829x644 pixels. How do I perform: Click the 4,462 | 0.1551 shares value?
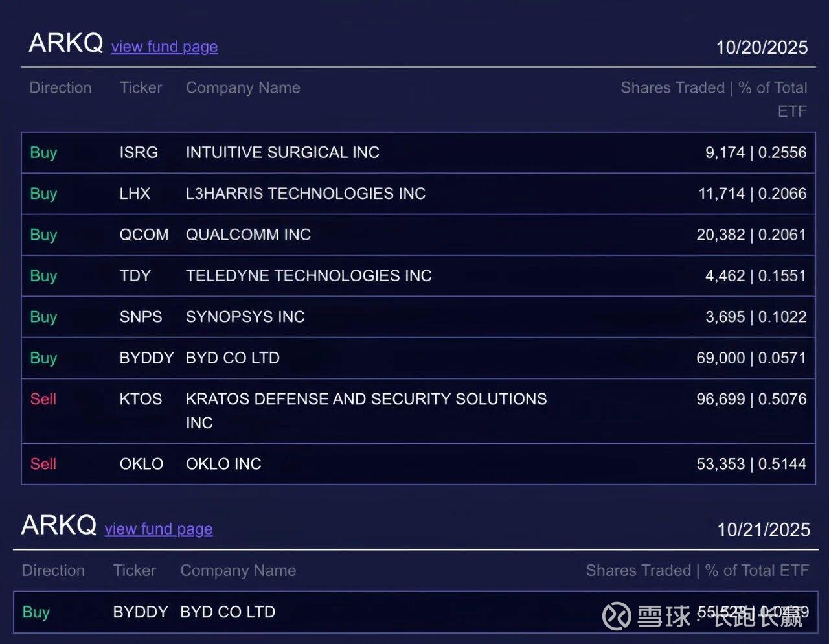(756, 275)
